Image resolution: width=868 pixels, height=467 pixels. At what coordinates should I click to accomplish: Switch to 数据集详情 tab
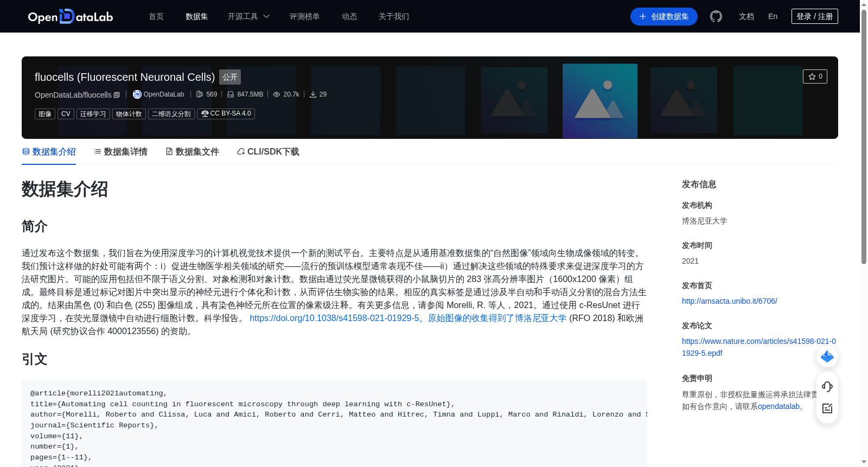[120, 152]
